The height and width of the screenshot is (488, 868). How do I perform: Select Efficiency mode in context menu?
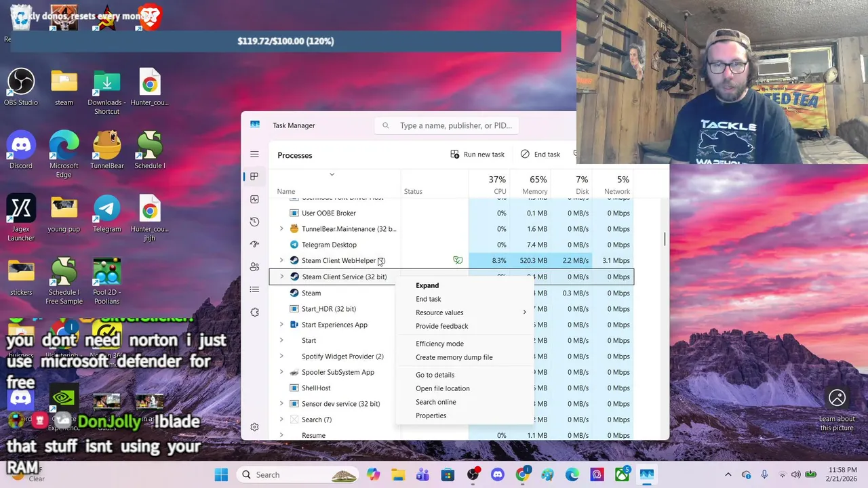[465, 344]
